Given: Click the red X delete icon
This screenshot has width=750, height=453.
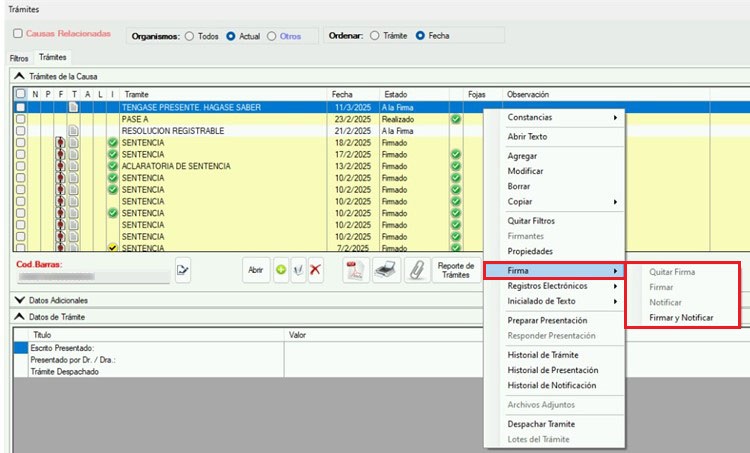Looking at the screenshot, I should tap(315, 270).
